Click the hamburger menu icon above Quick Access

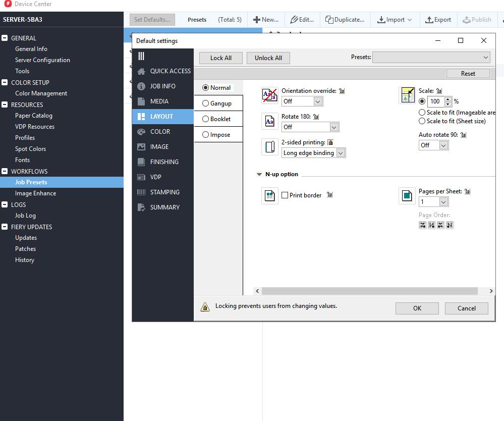pyautogui.click(x=141, y=56)
